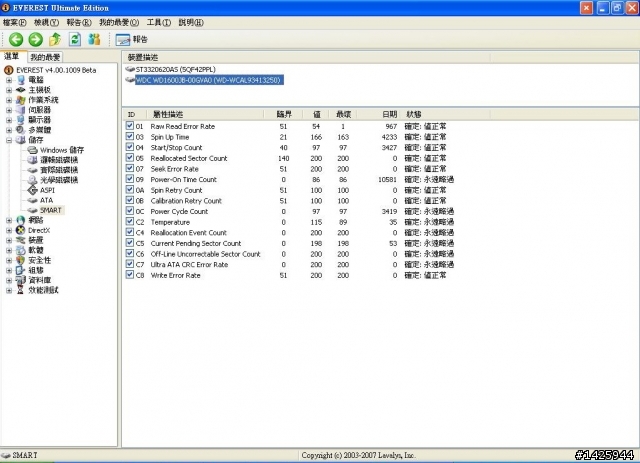Toggle checkbox for 07 Seek Error Rate
This screenshot has height=463, width=640.
pyautogui.click(x=130, y=168)
